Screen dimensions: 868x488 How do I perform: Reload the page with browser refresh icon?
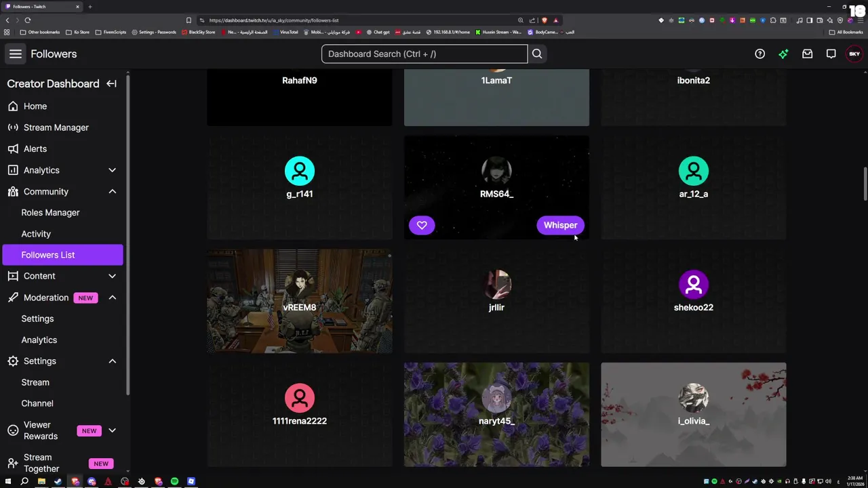click(x=28, y=20)
